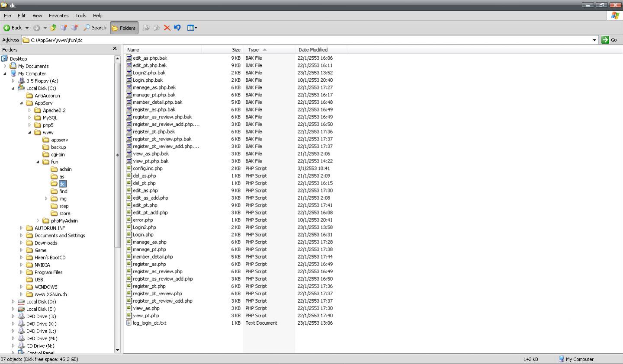
Task: Select the config.inc.php script file icon
Action: click(x=129, y=169)
